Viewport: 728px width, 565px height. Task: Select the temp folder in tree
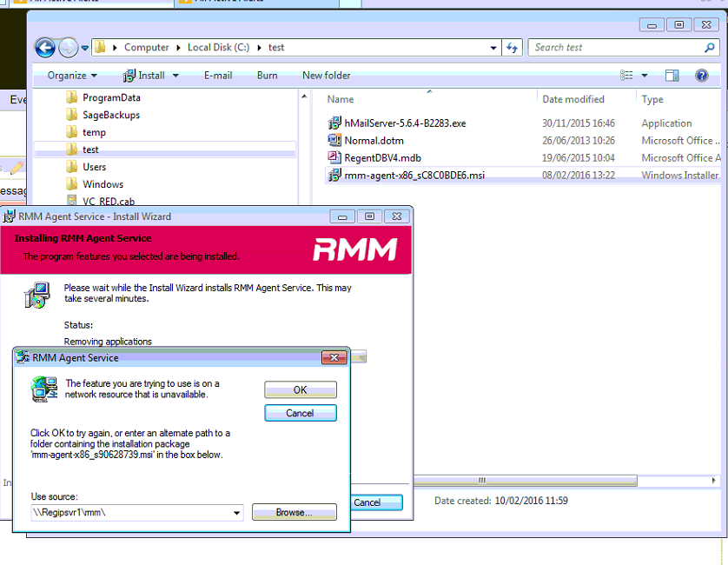[94, 132]
